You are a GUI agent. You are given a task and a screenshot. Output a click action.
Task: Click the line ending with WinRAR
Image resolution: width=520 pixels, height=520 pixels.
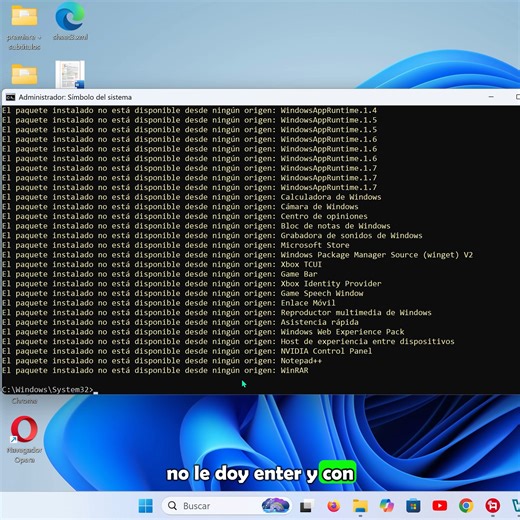click(x=155, y=370)
